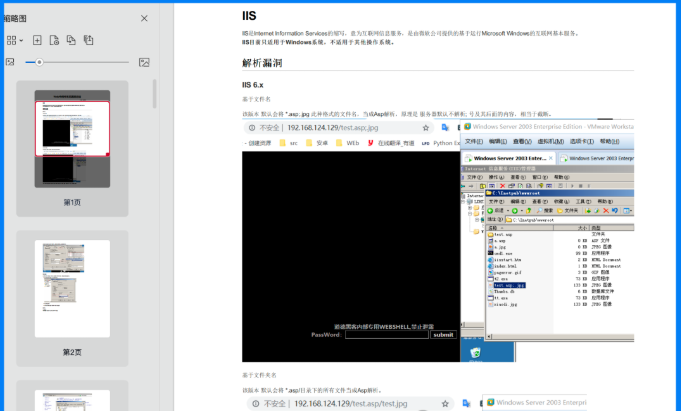
Task: Select the test.asp folder row in explorer
Action: pos(500,234)
